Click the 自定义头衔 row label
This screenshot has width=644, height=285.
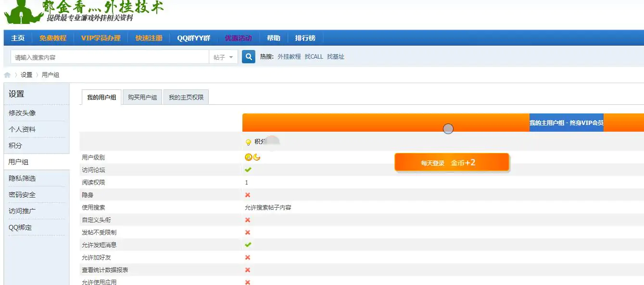(x=96, y=220)
